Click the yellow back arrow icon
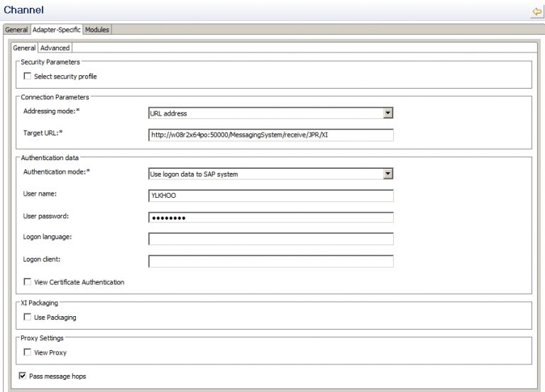The image size is (545, 392). pos(536,11)
